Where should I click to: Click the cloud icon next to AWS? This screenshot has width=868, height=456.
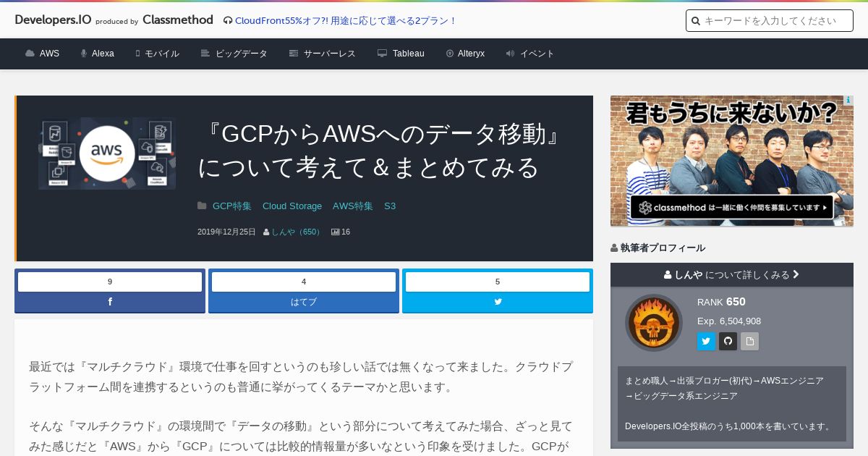[x=30, y=54]
